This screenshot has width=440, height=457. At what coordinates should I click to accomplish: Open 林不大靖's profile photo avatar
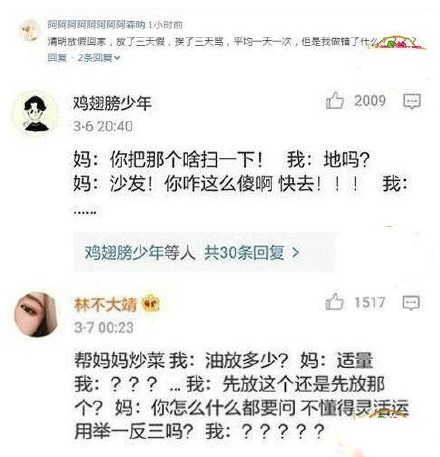(36, 314)
